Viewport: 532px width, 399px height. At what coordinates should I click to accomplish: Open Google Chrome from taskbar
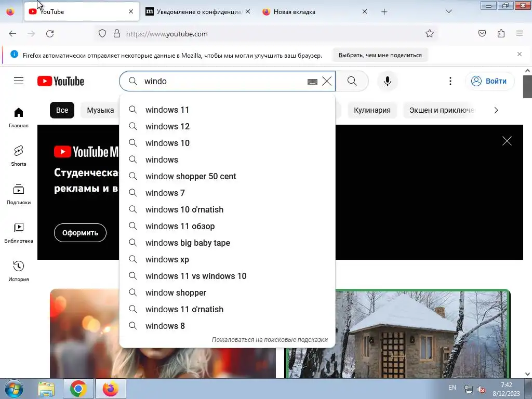click(x=78, y=389)
